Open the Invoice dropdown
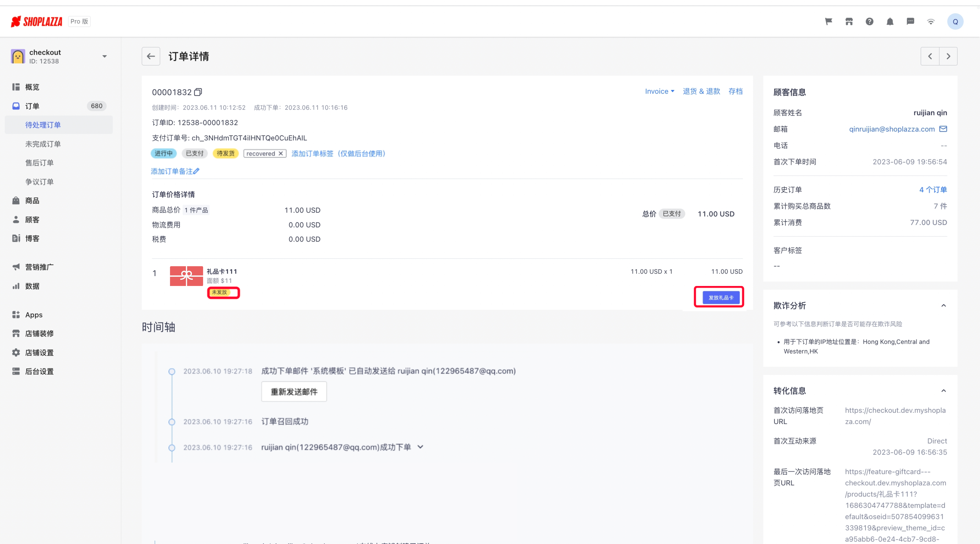This screenshot has height=544, width=980. click(659, 91)
